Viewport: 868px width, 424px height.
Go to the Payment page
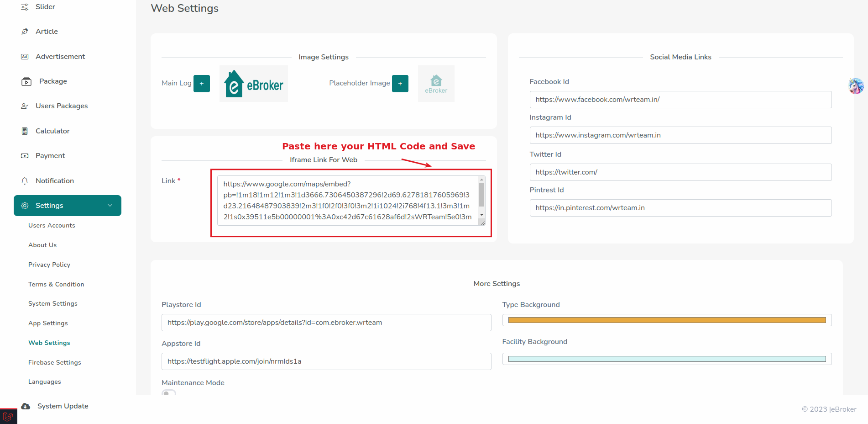[50, 156]
